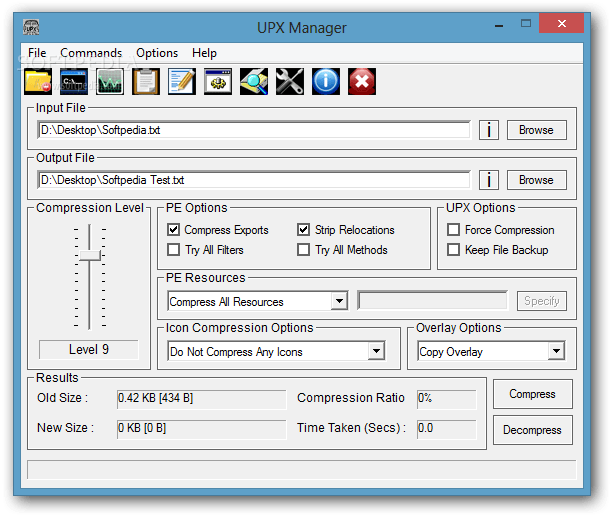Browse for the input file
Screen dimensions: 611x516
tap(537, 130)
